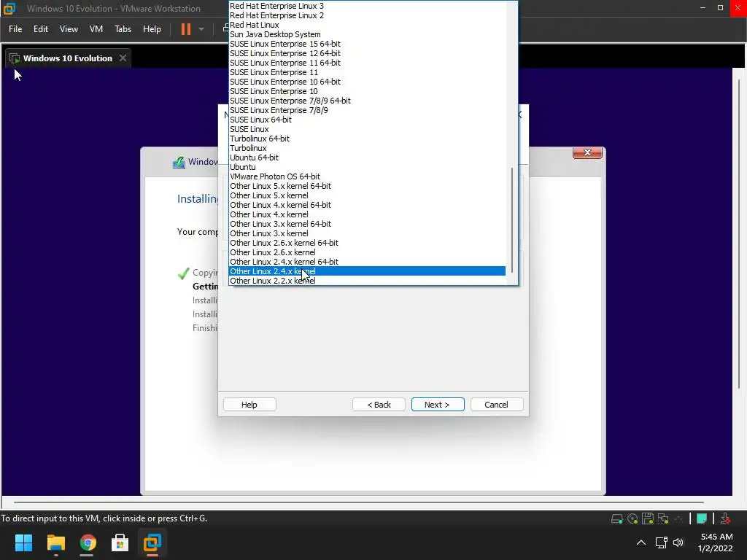The height and width of the screenshot is (560, 747).
Task: Open Microsoft Store from taskbar
Action: click(120, 542)
